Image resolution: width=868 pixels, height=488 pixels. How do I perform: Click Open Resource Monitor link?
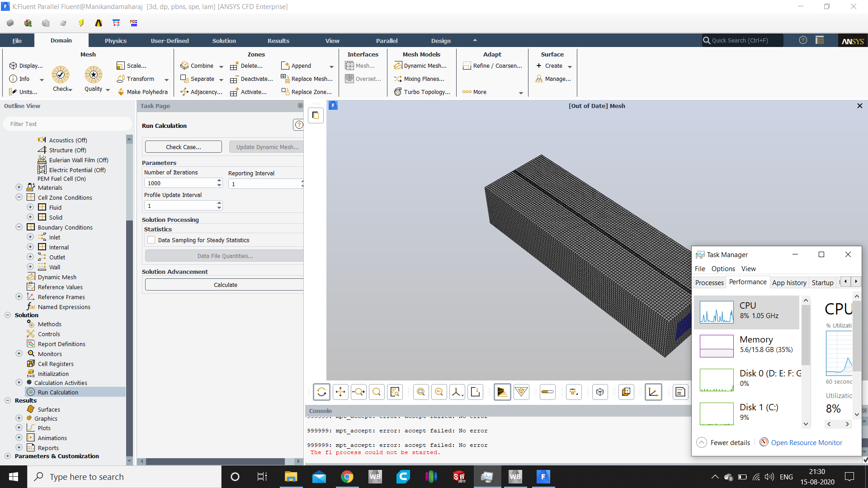pyautogui.click(x=807, y=443)
